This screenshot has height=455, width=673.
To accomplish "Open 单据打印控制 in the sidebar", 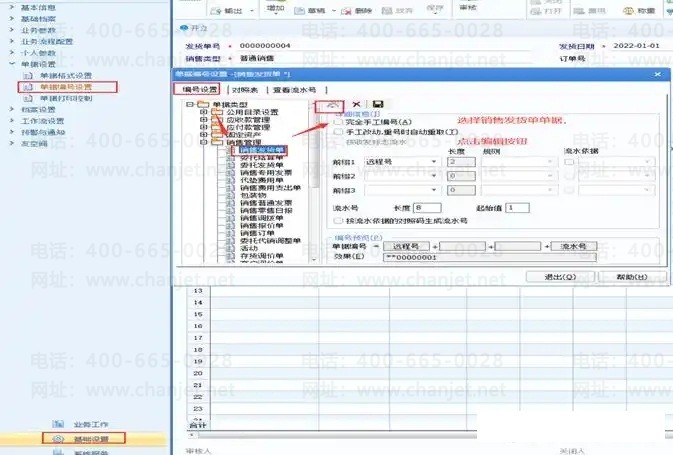I will (x=66, y=98).
